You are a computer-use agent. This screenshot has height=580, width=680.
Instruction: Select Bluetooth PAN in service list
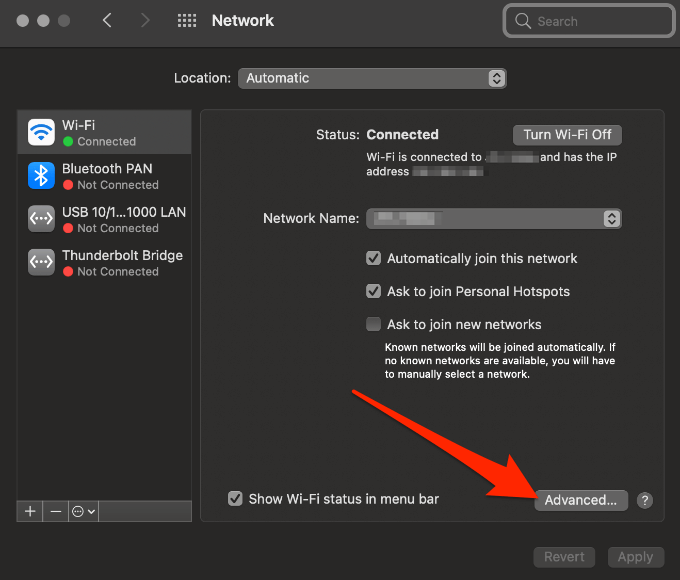pos(104,176)
